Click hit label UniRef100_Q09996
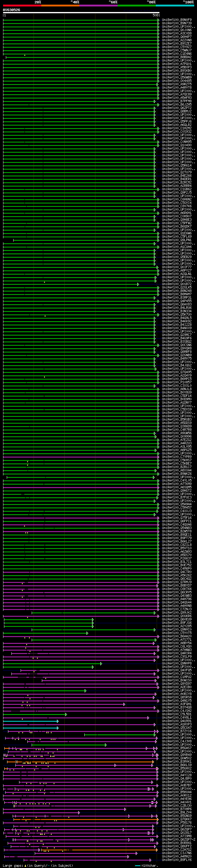Screen dimensions: 197x868 [176, 436]
